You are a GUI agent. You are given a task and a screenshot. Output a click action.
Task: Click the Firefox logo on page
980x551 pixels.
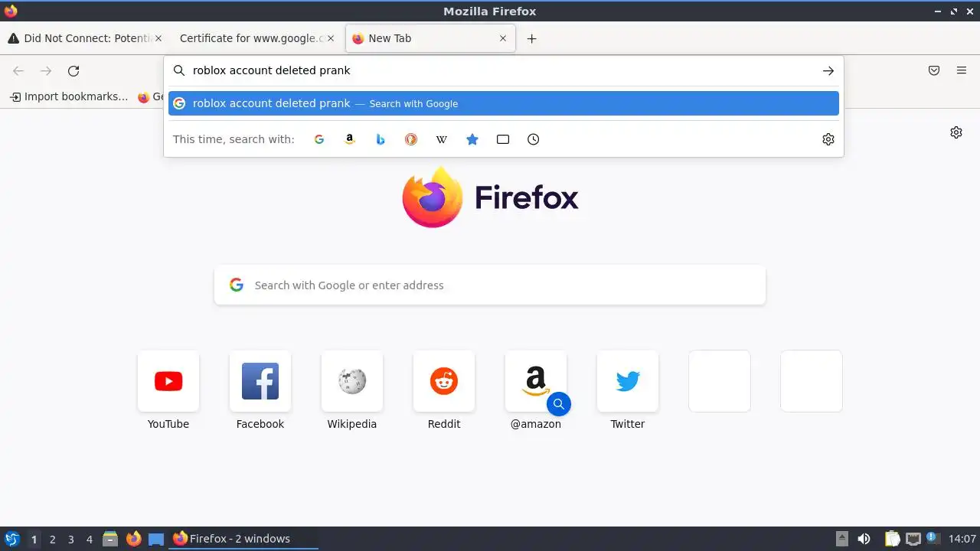[x=490, y=197]
